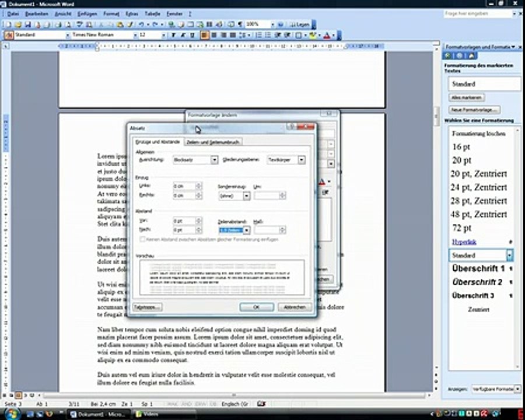Click the Links indent spinner
The width and height of the screenshot is (525, 420).
click(x=198, y=186)
